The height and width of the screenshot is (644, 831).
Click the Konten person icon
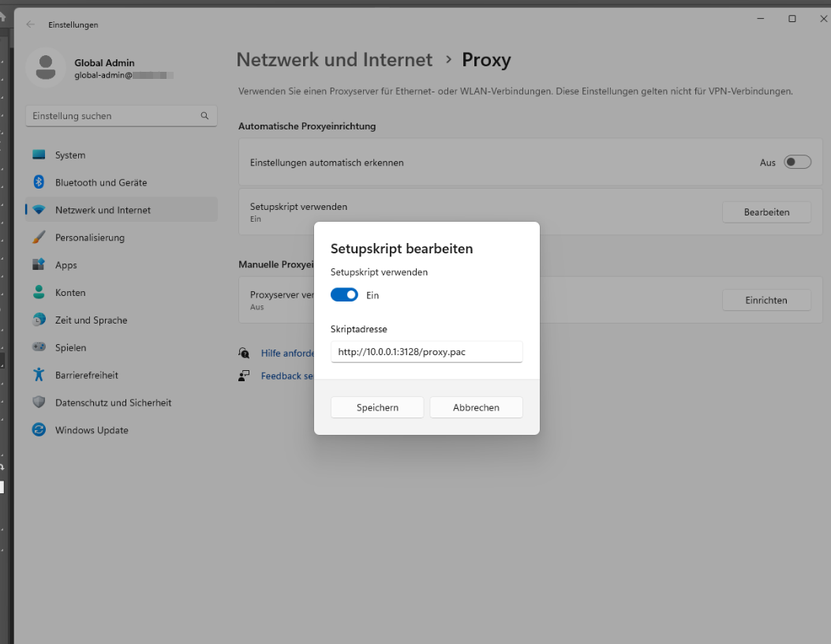pyautogui.click(x=39, y=293)
